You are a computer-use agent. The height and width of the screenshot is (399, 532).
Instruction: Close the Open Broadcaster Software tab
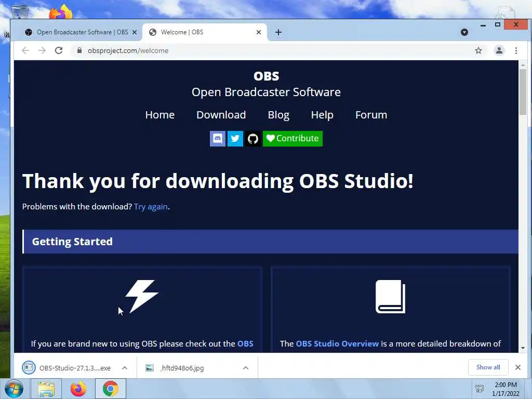pyautogui.click(x=135, y=32)
